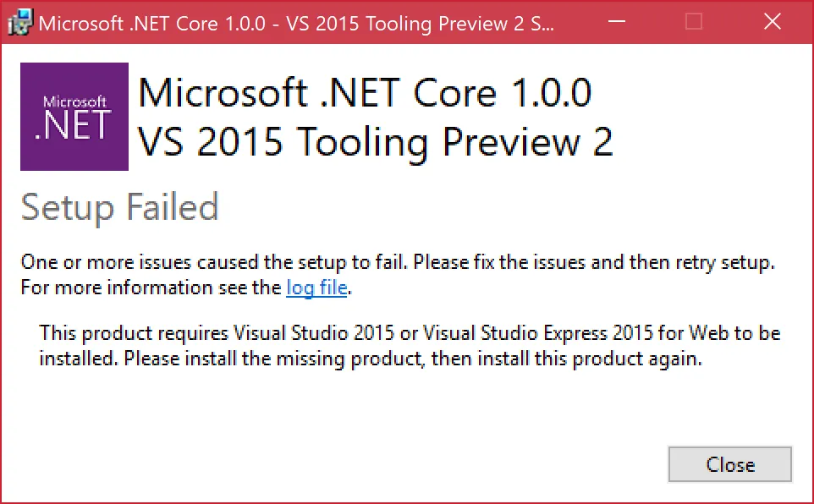
Task: Click the purple Microsoft .NET logo
Action: 74,117
